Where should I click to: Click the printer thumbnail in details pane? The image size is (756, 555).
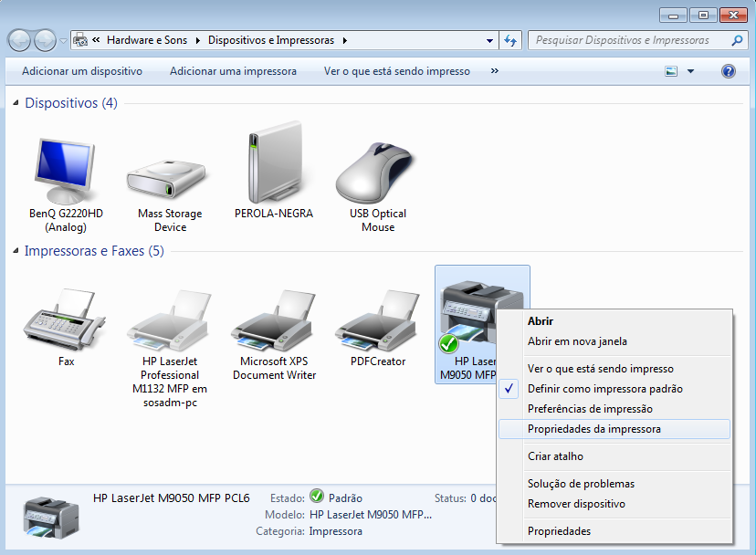point(51,518)
